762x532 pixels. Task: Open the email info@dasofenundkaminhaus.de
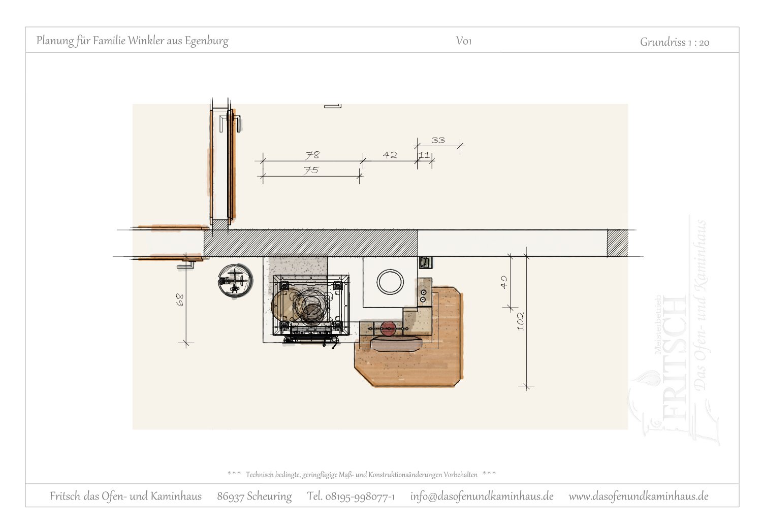(x=482, y=496)
